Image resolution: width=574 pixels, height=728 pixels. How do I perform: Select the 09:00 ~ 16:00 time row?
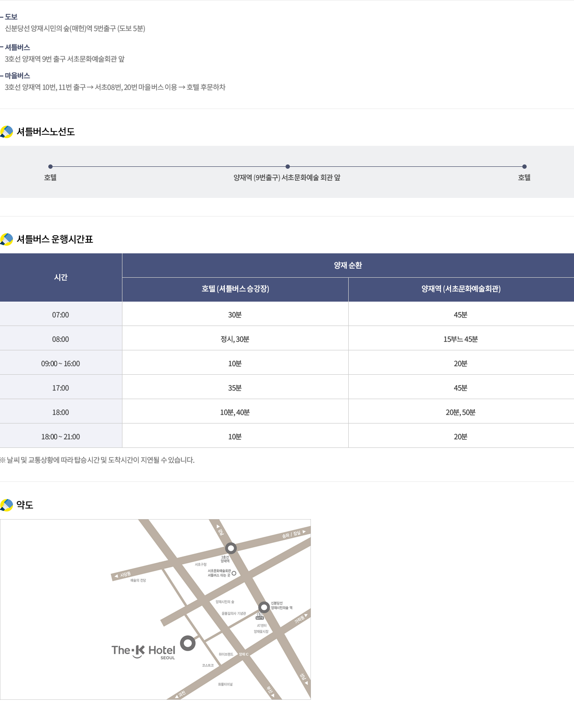pyautogui.click(x=61, y=364)
